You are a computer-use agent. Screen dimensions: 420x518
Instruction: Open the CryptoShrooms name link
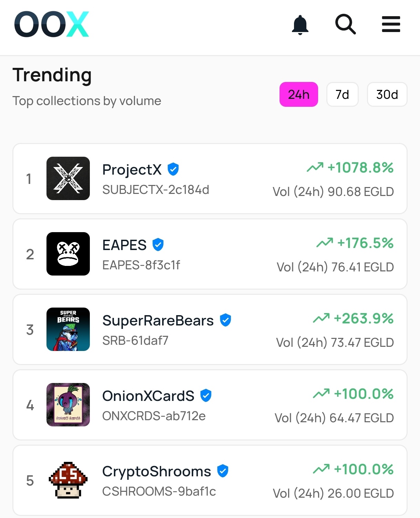click(157, 471)
